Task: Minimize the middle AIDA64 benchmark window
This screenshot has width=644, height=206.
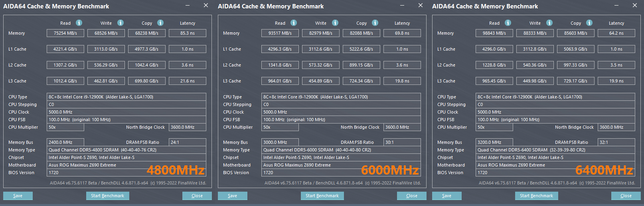Action: (403, 6)
